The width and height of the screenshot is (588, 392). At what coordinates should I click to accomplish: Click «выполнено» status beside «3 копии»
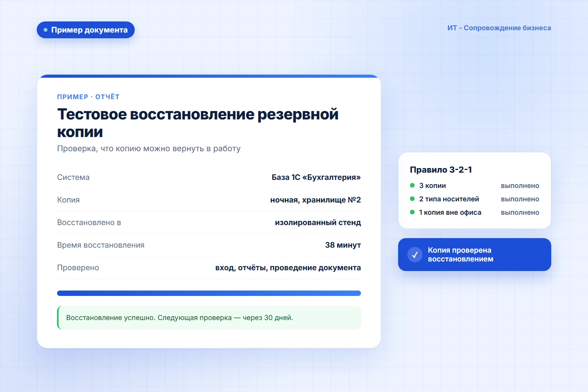click(520, 186)
